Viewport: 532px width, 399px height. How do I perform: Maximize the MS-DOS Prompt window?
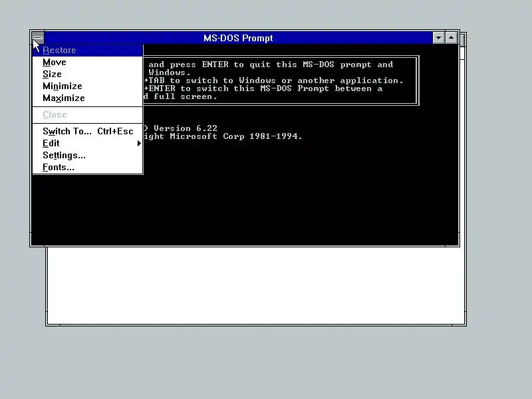point(452,38)
